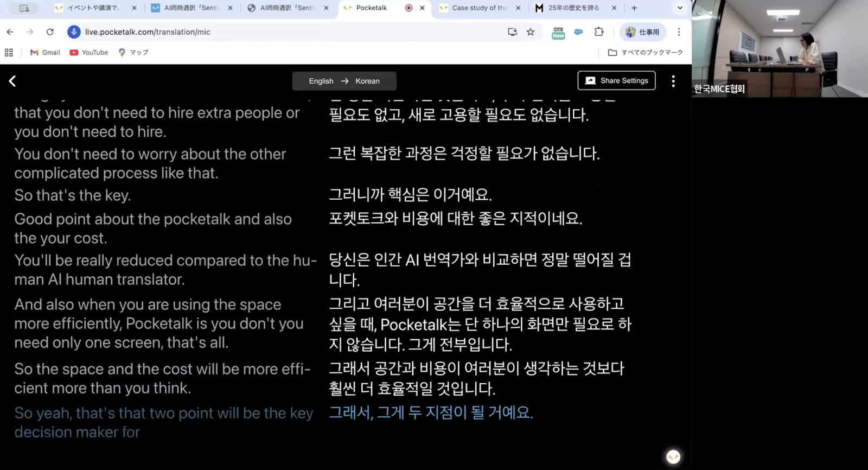The height and width of the screenshot is (470, 868).
Task: Bookmark this page with the star icon
Action: click(531, 32)
